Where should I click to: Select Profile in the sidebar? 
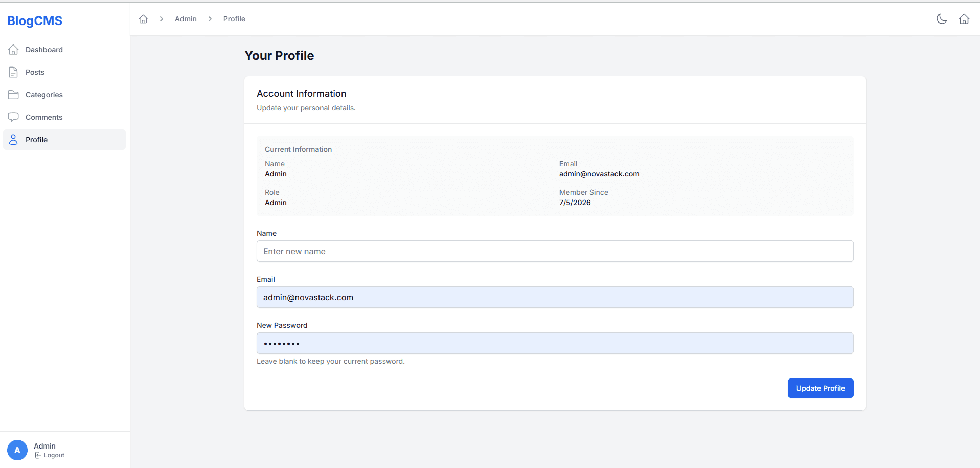[x=64, y=140]
